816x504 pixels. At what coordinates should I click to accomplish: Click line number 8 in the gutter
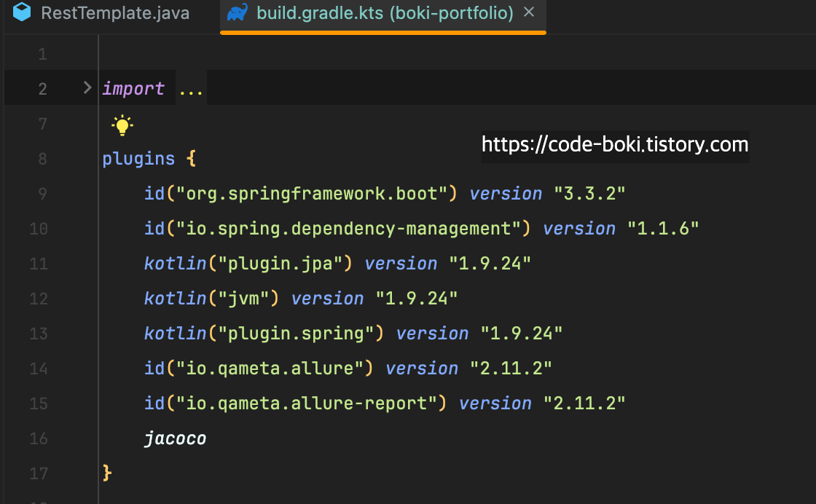(43, 159)
